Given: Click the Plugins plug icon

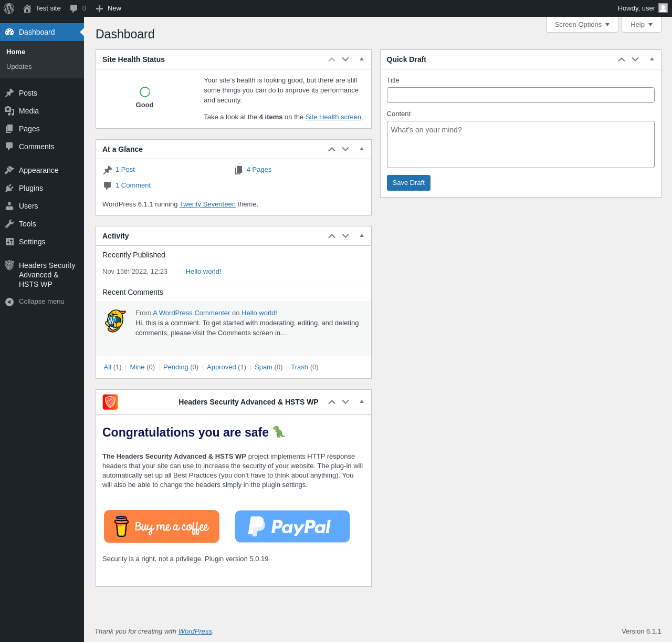Looking at the screenshot, I should [9, 188].
